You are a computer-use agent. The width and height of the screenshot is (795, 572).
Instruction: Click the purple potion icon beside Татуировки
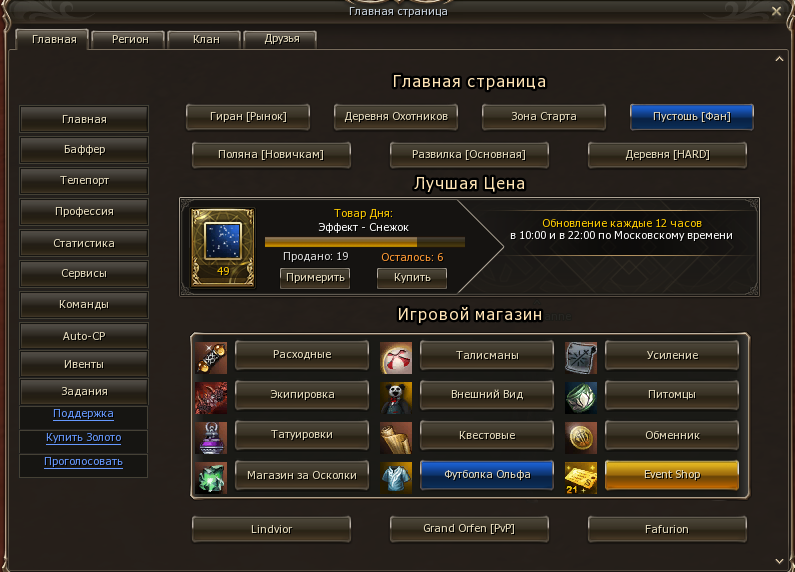(x=211, y=438)
